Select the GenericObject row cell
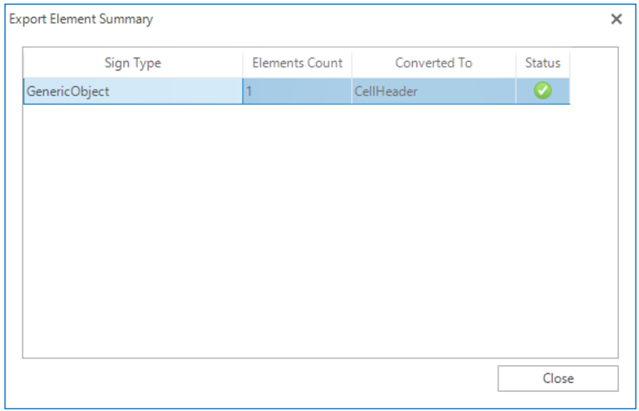Screen dimensions: 639x411 tap(132, 91)
